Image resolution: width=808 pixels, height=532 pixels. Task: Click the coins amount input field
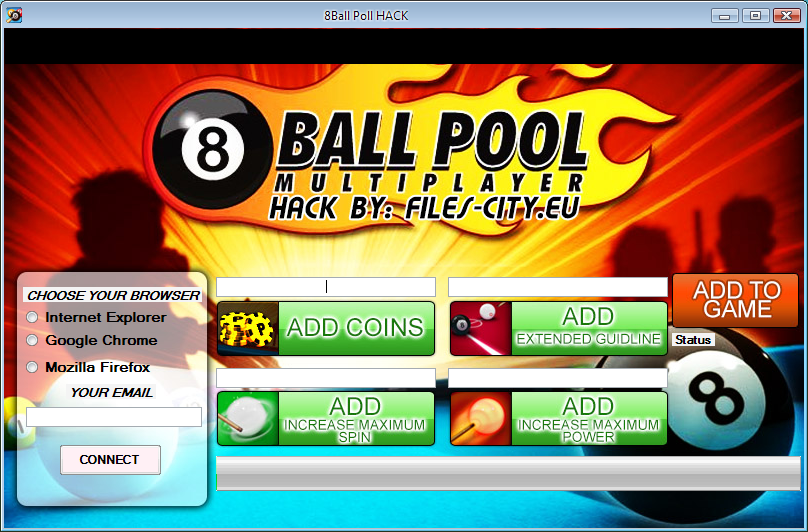point(326,287)
